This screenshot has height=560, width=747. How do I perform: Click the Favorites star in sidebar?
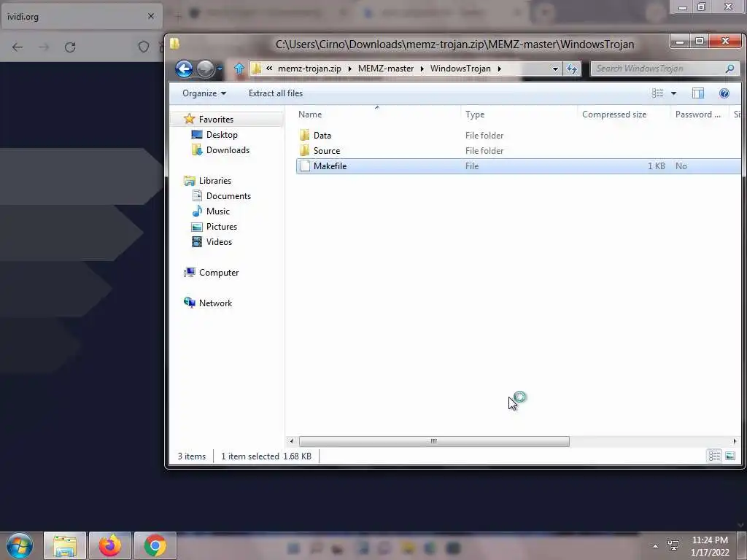pos(190,119)
